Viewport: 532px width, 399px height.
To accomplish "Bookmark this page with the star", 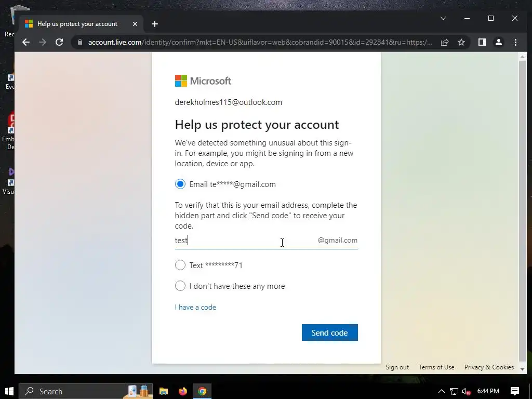I will 461,42.
